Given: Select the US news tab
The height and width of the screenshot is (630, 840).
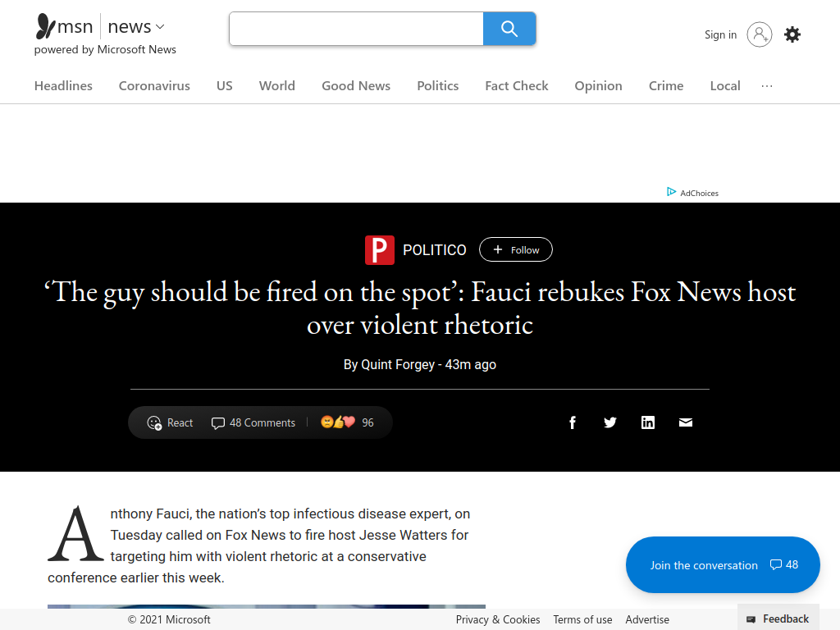Looking at the screenshot, I should click(x=225, y=85).
